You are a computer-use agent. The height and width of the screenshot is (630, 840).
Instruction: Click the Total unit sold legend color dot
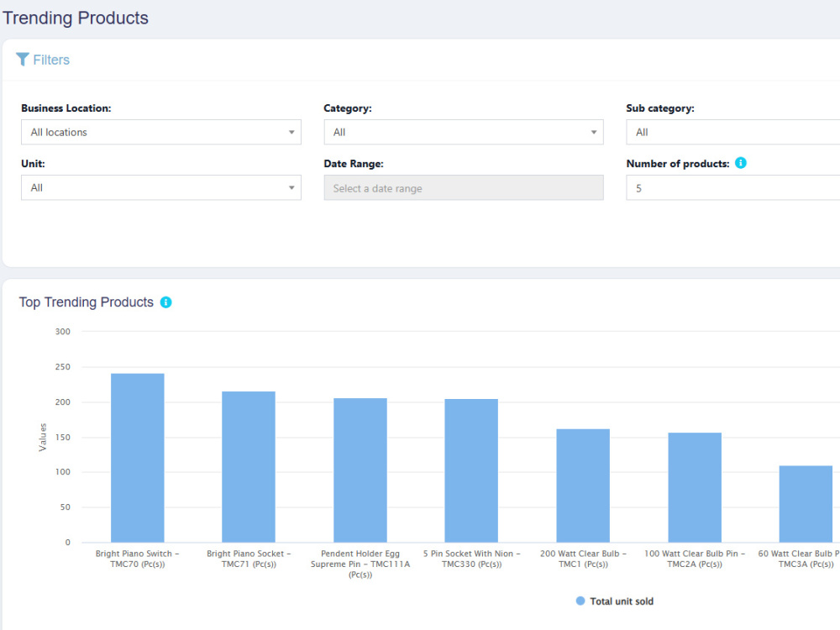coord(580,601)
